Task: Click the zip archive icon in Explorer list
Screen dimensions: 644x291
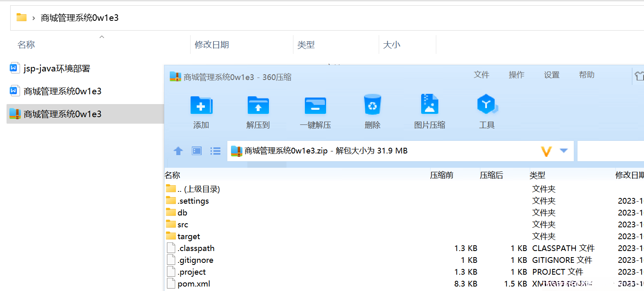Action: point(15,114)
